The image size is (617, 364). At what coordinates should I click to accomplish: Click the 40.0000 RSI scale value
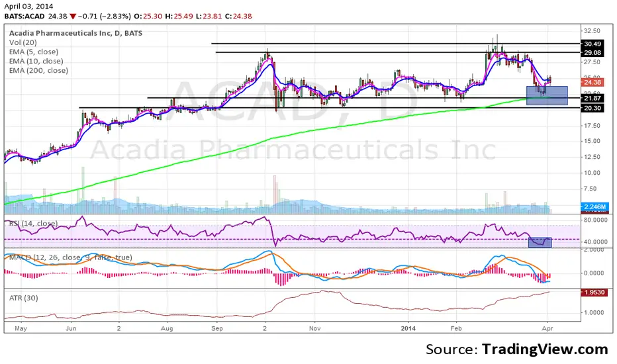596,242
